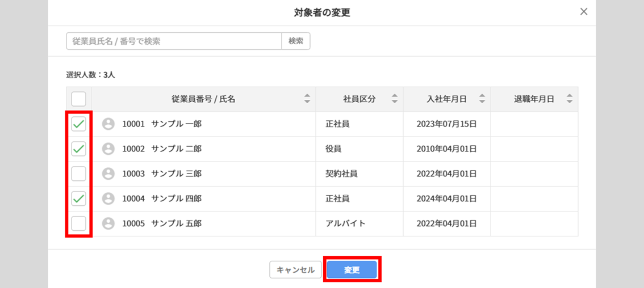This screenshot has height=288, width=644.
Task: Uncheck the checkbox for employee 10001
Action: [x=78, y=124]
